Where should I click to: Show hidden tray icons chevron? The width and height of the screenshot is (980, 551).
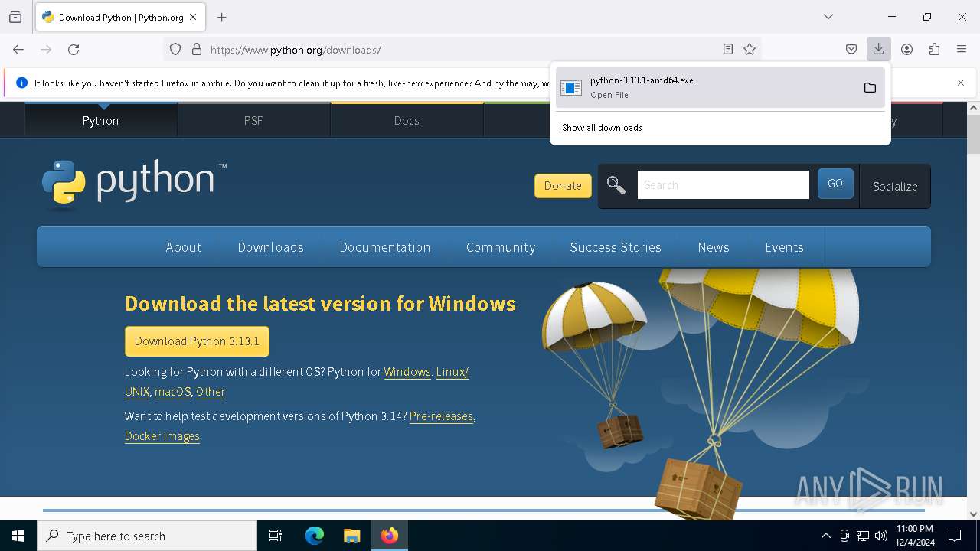[x=825, y=536]
